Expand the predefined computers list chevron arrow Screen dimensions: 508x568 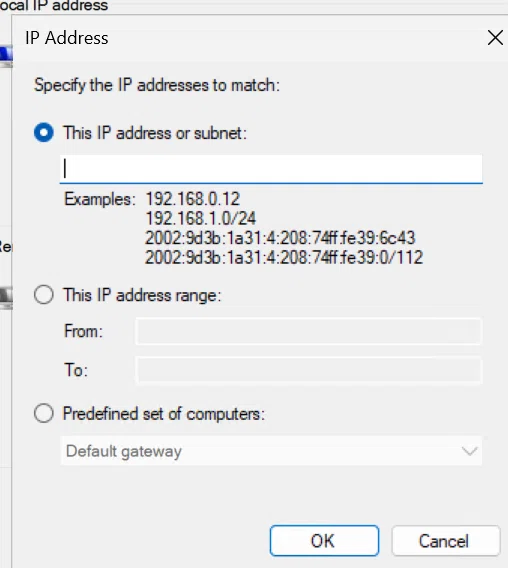tap(470, 451)
